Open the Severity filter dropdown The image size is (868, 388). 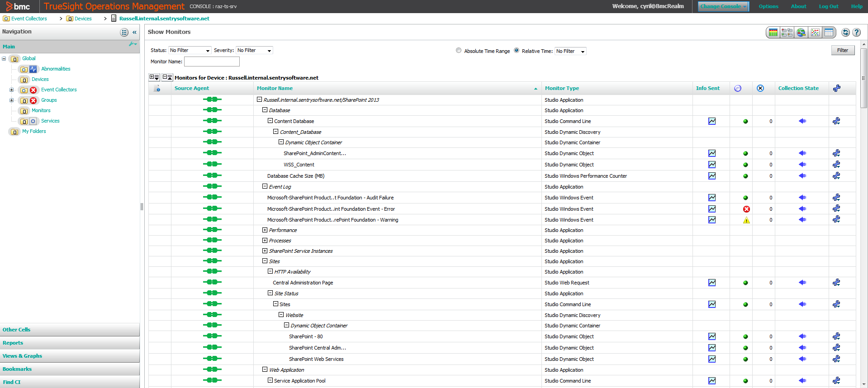[254, 51]
